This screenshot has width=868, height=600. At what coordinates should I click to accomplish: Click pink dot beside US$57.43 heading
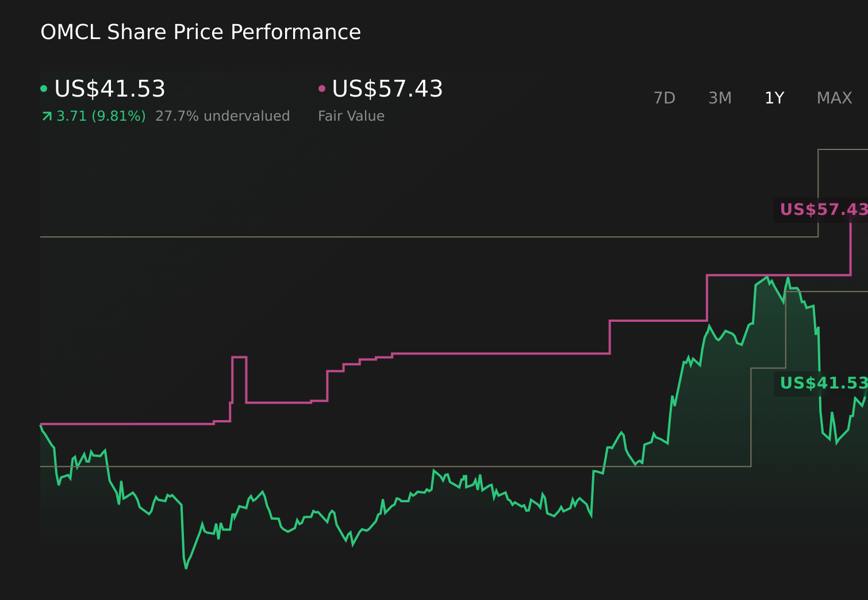pyautogui.click(x=322, y=89)
